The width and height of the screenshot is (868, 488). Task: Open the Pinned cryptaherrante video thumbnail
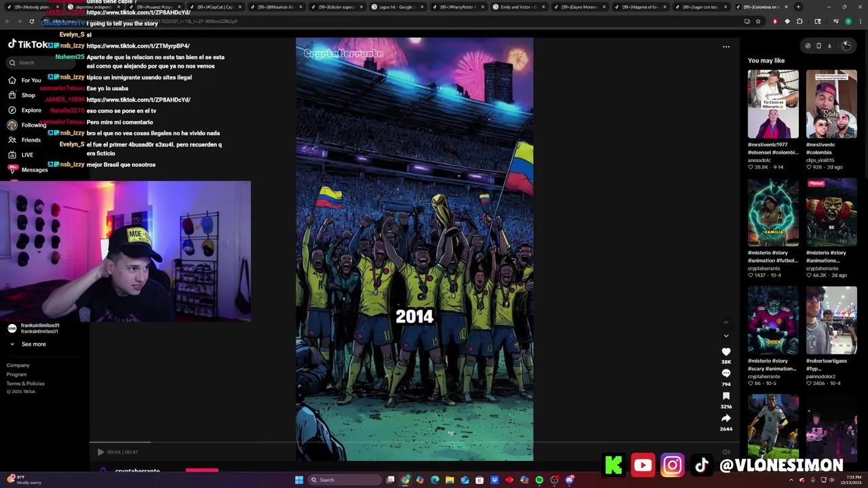tap(831, 212)
